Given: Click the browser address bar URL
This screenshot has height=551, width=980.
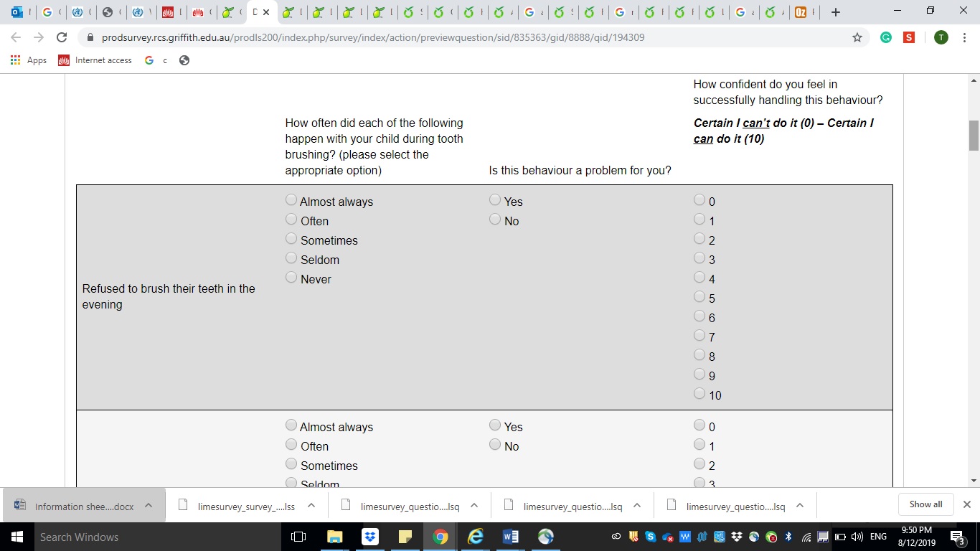Looking at the screenshot, I should coord(373,37).
